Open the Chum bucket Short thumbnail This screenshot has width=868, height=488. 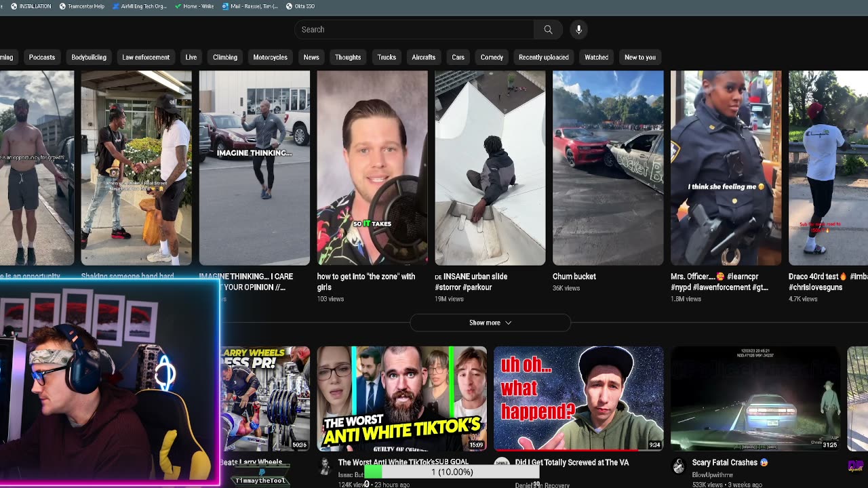[608, 168]
